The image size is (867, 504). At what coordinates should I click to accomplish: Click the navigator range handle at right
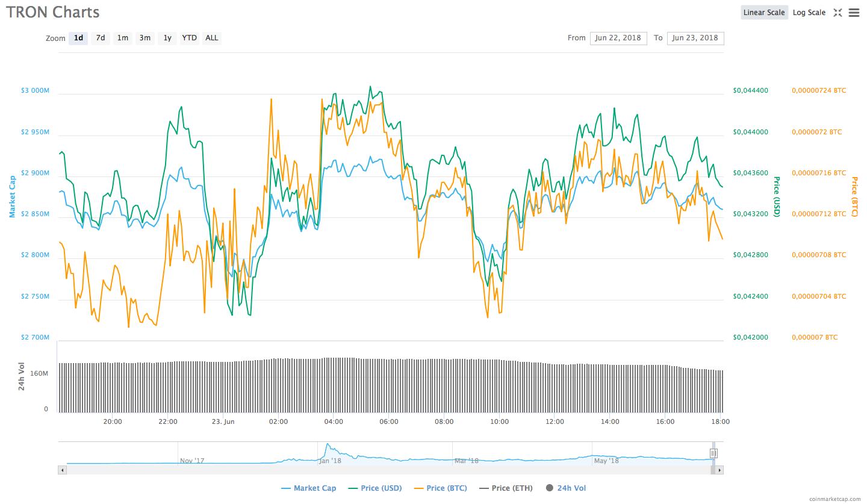coord(713,453)
